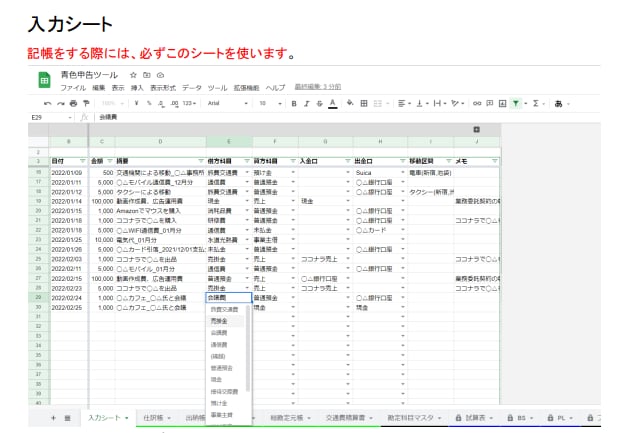The height and width of the screenshot is (433, 638).
Task: Open the 摘要 column filter
Action: point(201,161)
